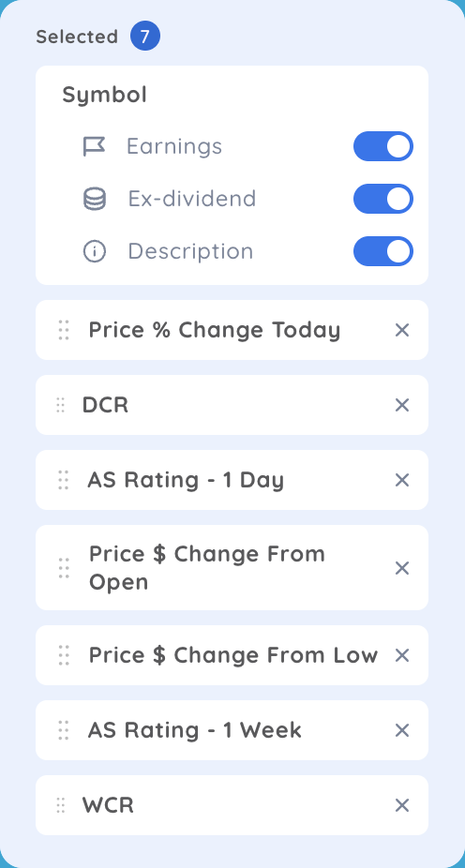Remove Price % Change Today column
Image resolution: width=465 pixels, height=868 pixels.
coord(402,331)
